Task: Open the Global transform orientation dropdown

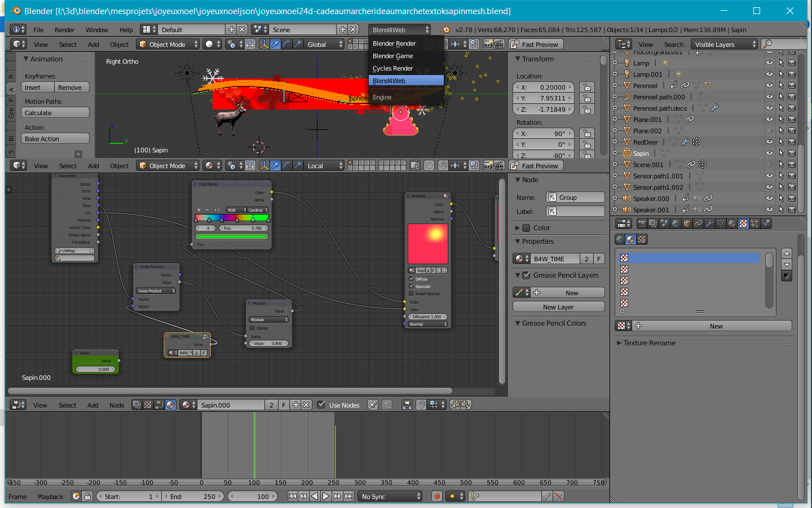Action: click(324, 44)
